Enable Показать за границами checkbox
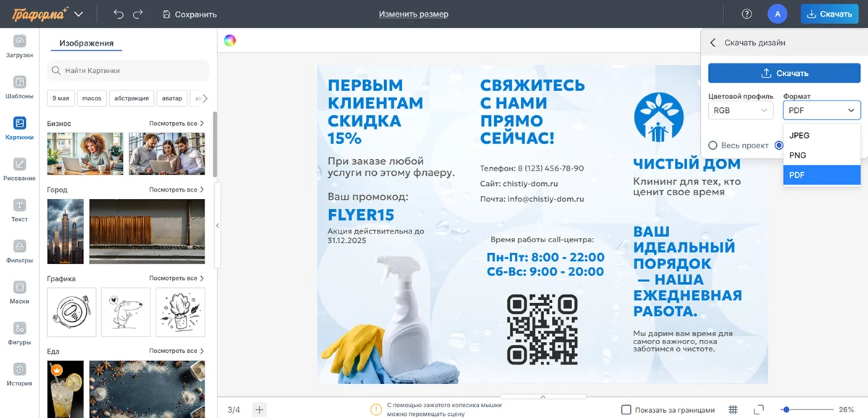The height and width of the screenshot is (418, 868). tap(627, 409)
